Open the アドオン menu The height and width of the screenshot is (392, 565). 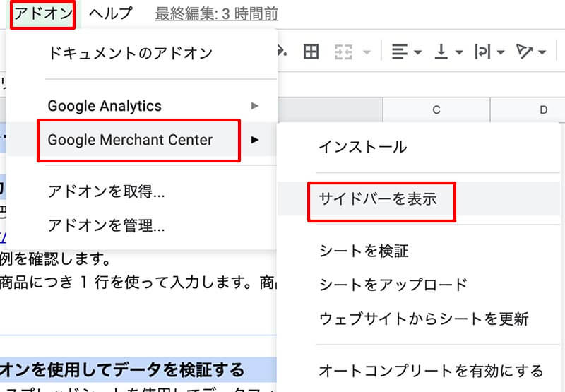click(42, 14)
